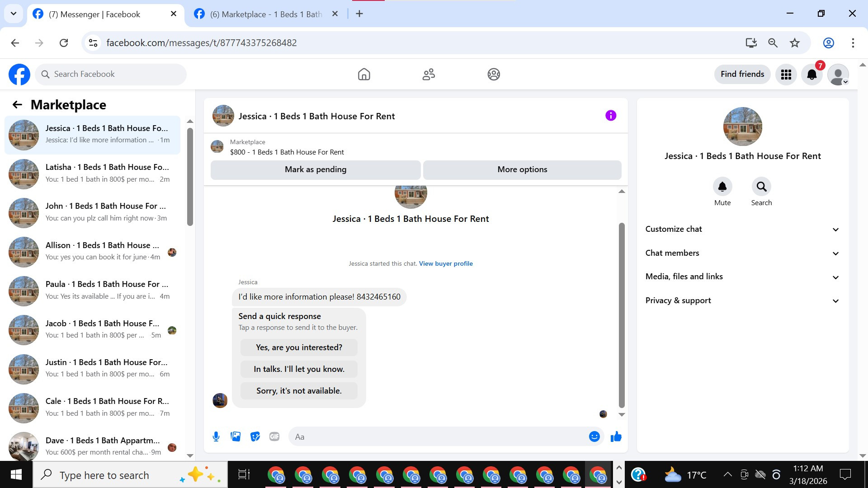Reload the page with the browser refresh icon

64,43
